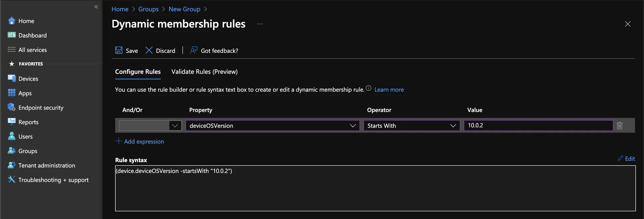Click the feedback person icon
644x219 pixels.
[x=194, y=50]
